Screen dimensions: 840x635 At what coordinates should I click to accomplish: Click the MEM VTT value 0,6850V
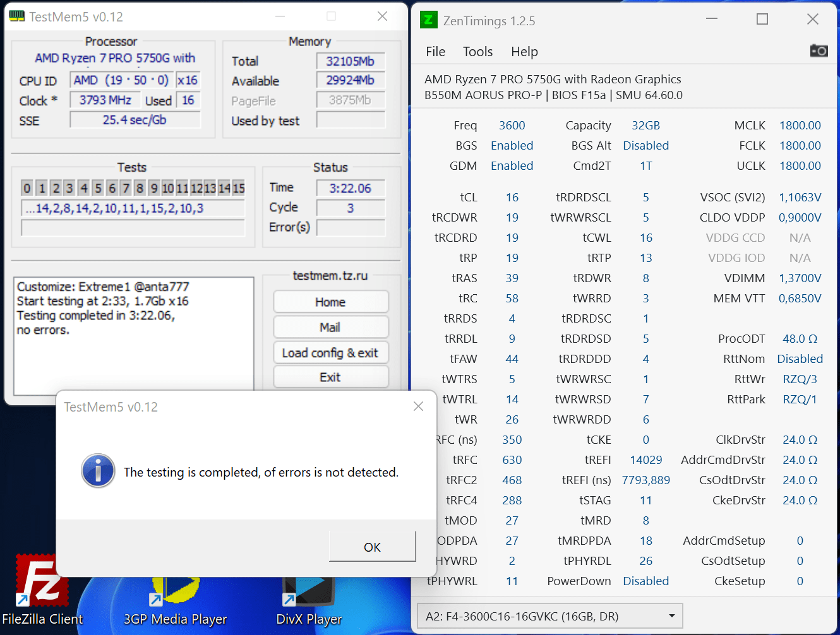(x=800, y=299)
